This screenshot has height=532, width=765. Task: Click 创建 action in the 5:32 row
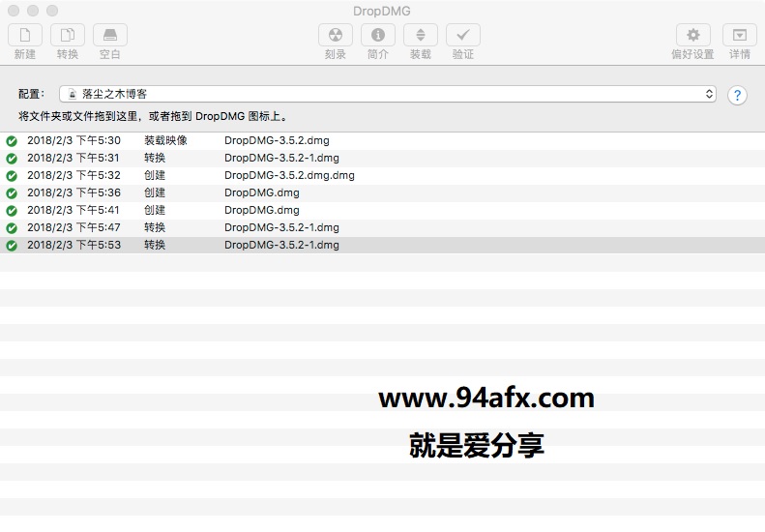tap(155, 175)
